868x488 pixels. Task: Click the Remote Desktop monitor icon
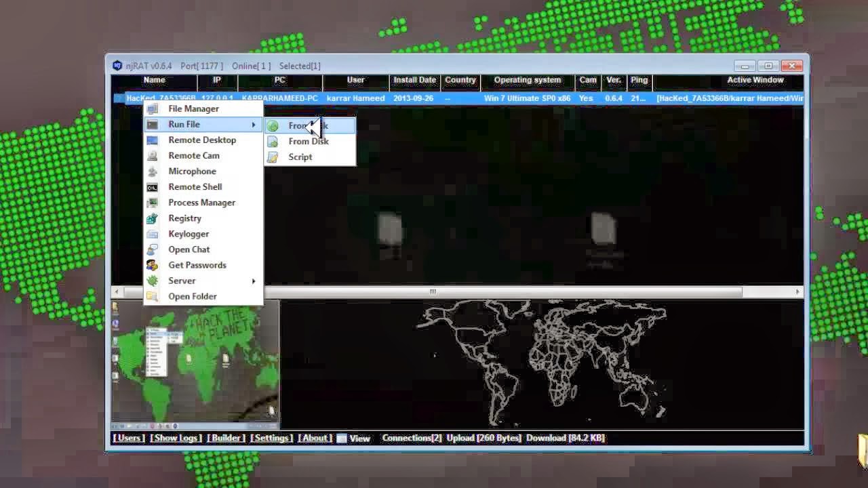pyautogui.click(x=153, y=140)
